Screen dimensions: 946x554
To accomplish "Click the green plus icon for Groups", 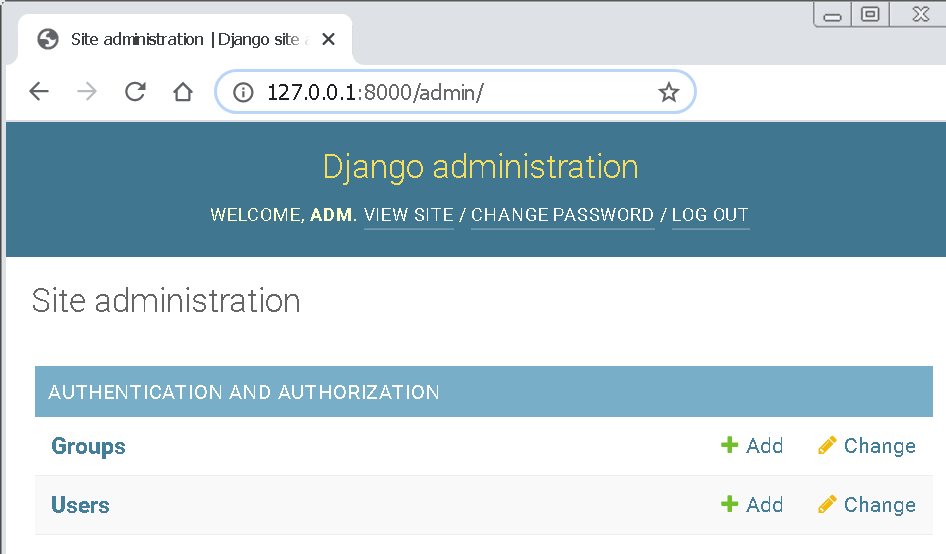I will point(729,445).
